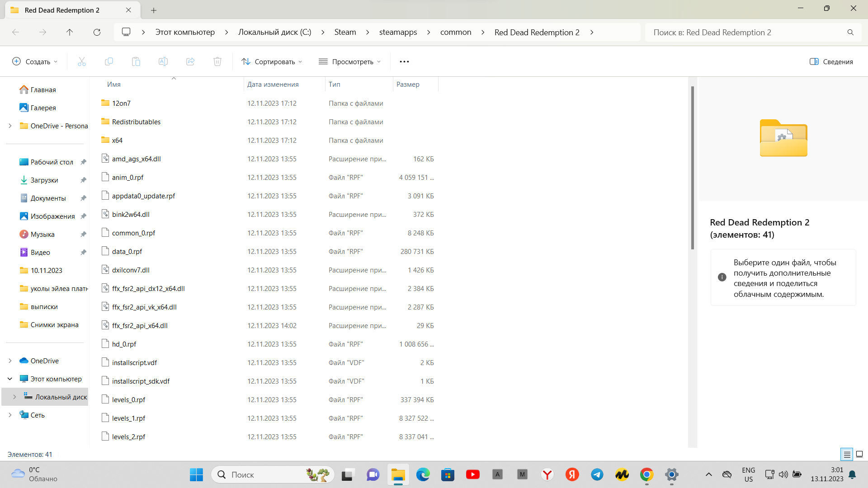868x488 pixels.
Task: Click the Paste clipboard icon
Action: tap(136, 61)
